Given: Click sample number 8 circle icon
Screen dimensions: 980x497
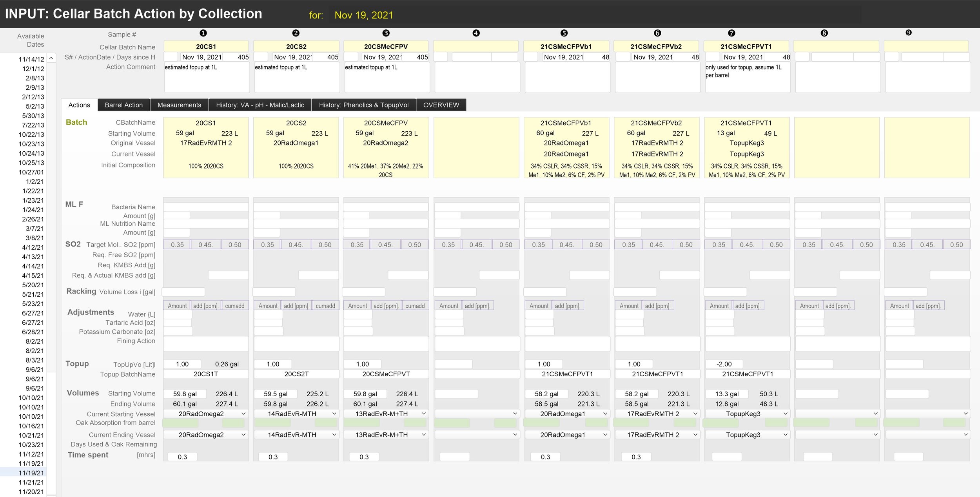Looking at the screenshot, I should (824, 33).
